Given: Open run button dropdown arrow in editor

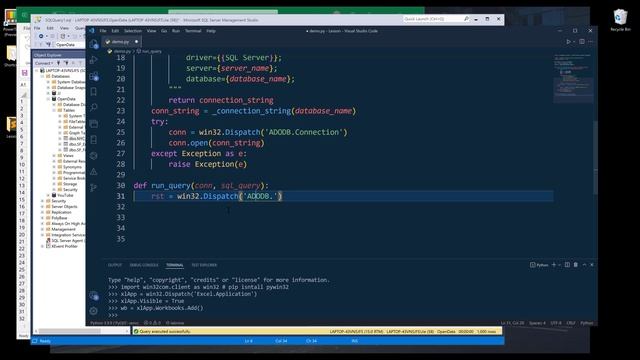Looking at the screenshot, I should click(x=573, y=42).
